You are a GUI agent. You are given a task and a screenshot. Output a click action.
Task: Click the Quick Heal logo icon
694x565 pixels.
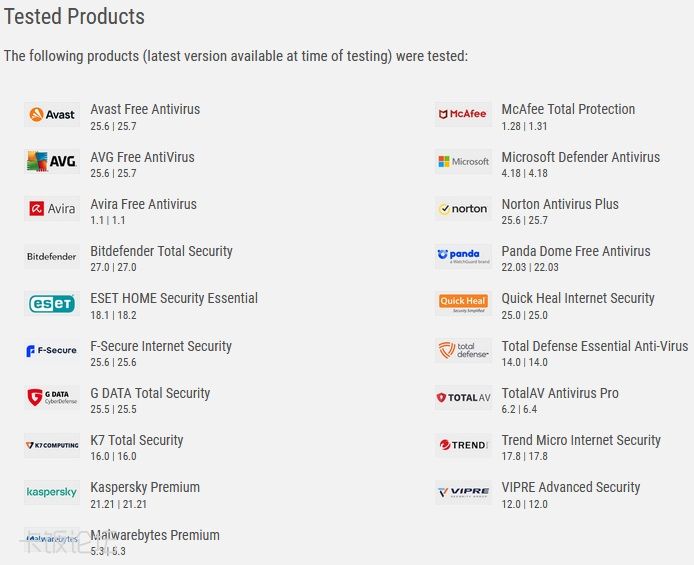coord(463,303)
